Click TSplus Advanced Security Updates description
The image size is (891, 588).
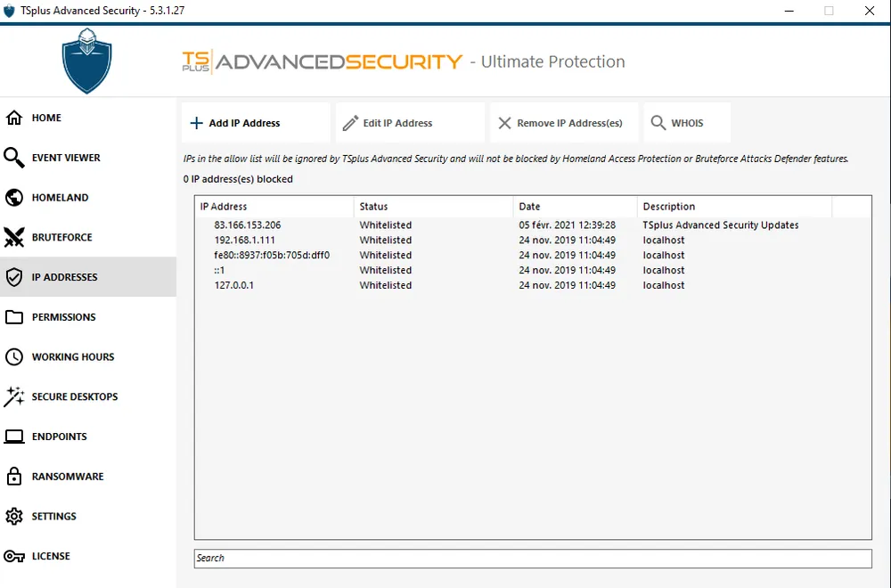[721, 225]
